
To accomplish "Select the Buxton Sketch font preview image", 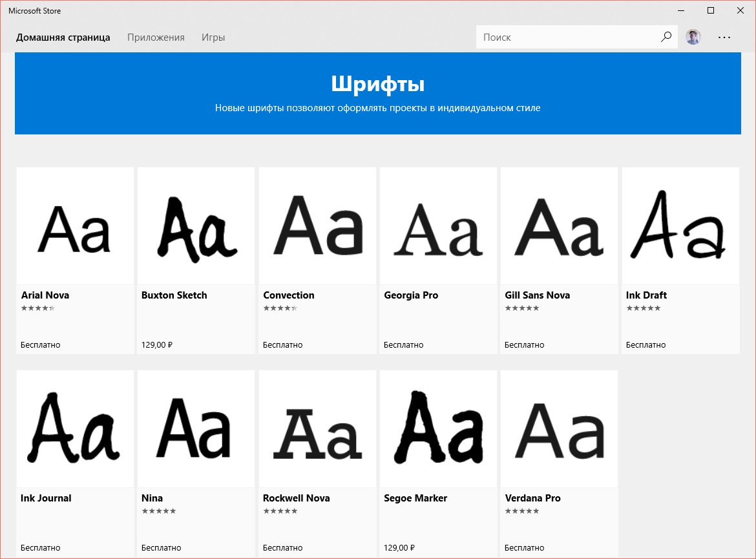I will (x=196, y=226).
